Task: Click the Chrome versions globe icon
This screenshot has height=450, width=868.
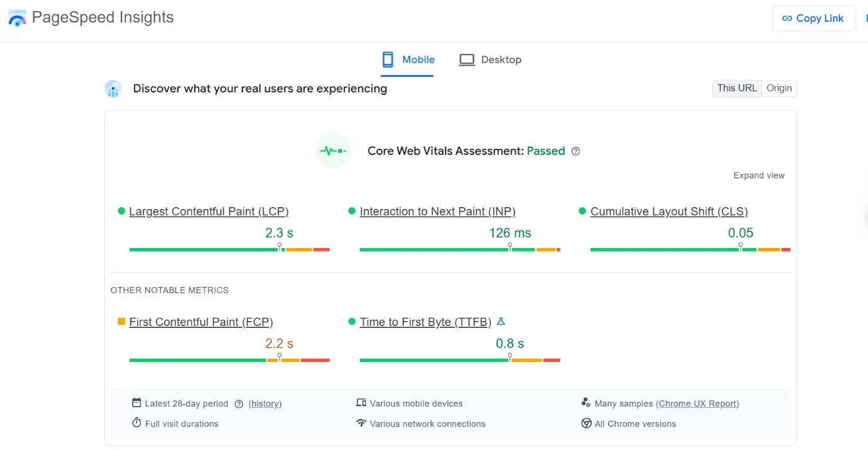Action: [586, 423]
